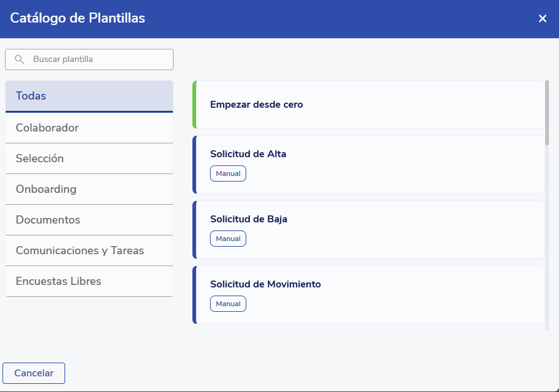Viewport: 559px width, 392px height.
Task: Click the search magnifier icon
Action: click(x=19, y=59)
